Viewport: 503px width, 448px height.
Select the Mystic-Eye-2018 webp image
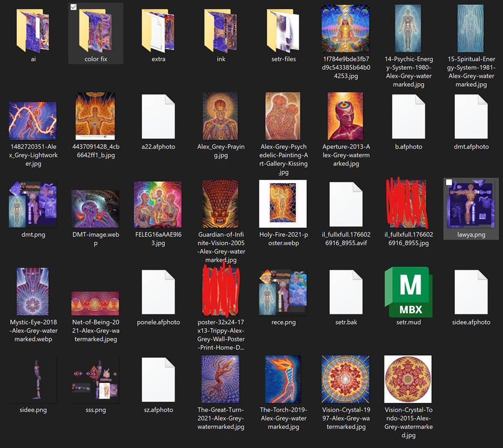32,291
